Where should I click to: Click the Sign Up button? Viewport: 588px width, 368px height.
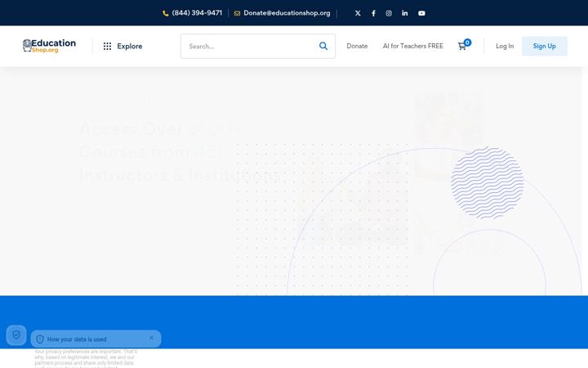(x=545, y=46)
